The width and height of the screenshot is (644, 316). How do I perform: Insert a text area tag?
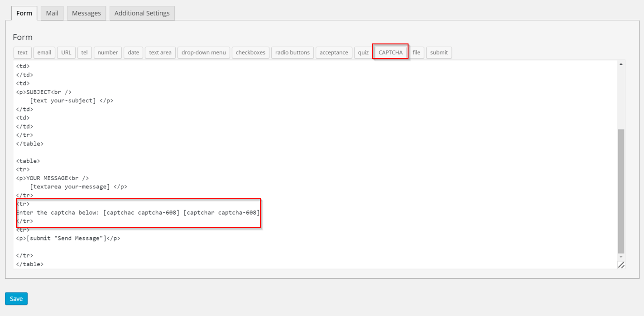point(160,52)
